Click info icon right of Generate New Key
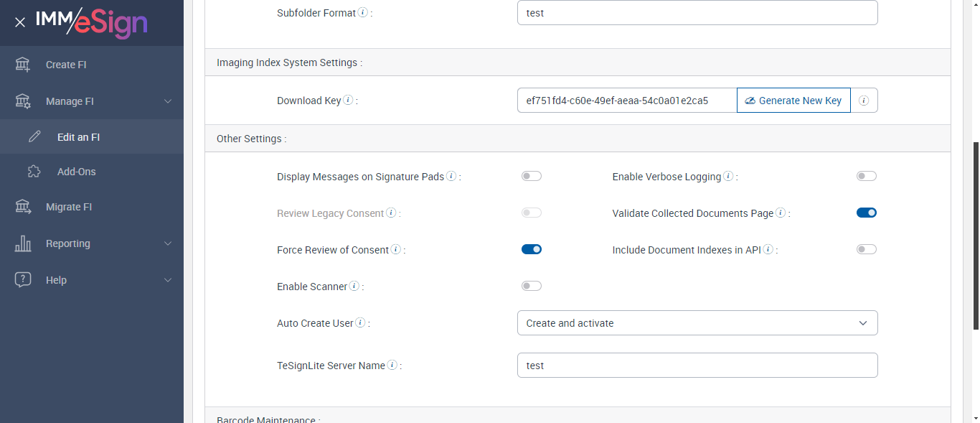 (864, 101)
